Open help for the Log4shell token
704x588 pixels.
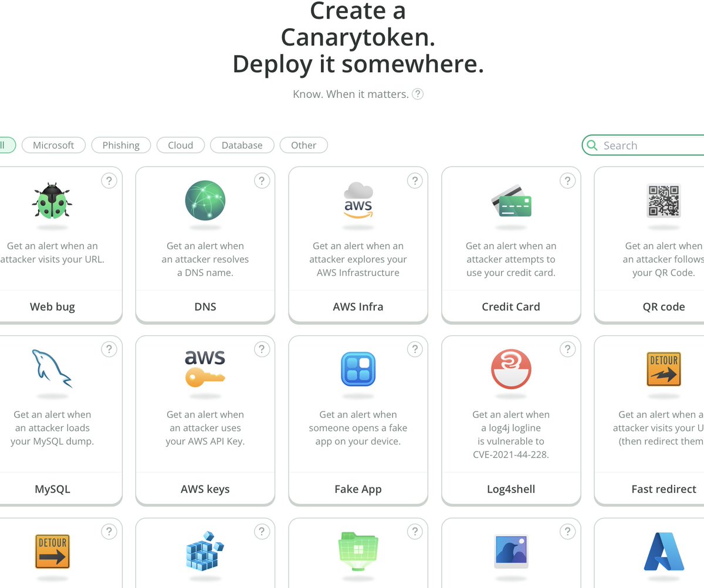567,350
